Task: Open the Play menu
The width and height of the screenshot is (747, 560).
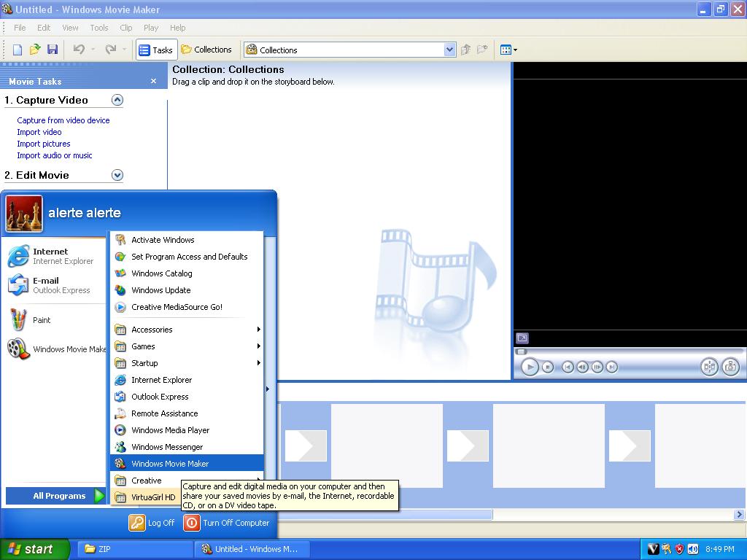Action: tap(151, 28)
